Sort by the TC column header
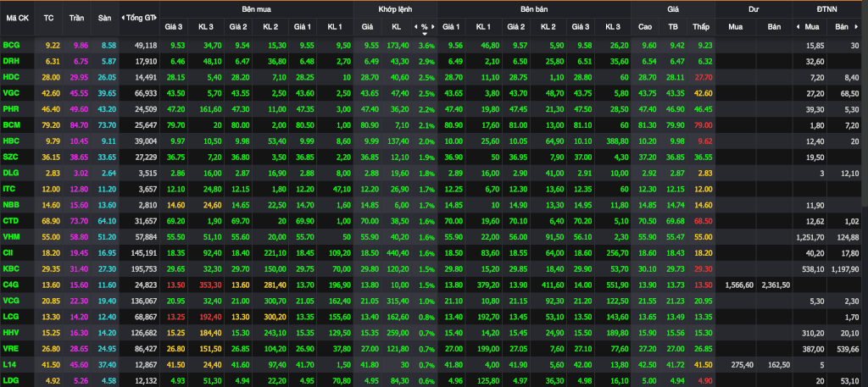This screenshot has width=868, height=387. 48,18
